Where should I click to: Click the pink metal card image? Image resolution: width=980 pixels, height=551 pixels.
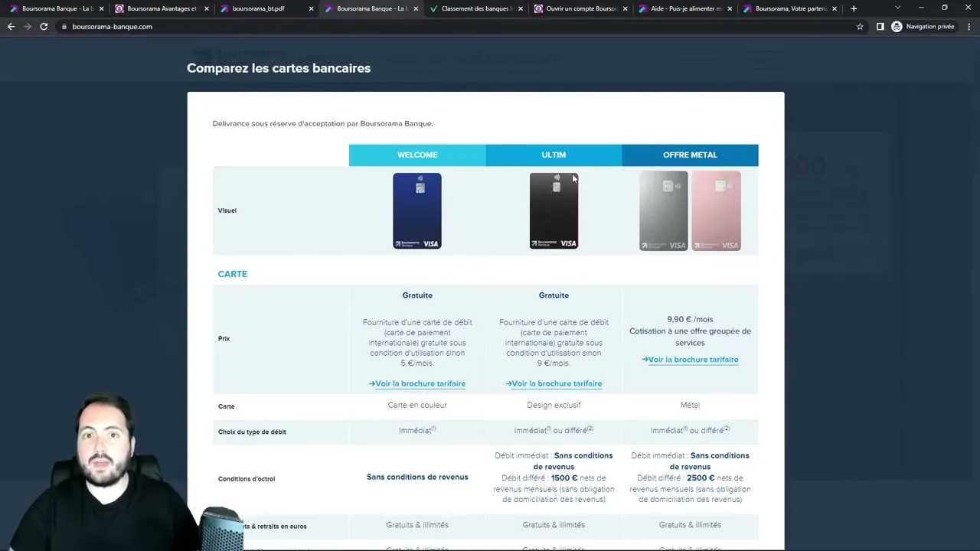pyautogui.click(x=716, y=210)
